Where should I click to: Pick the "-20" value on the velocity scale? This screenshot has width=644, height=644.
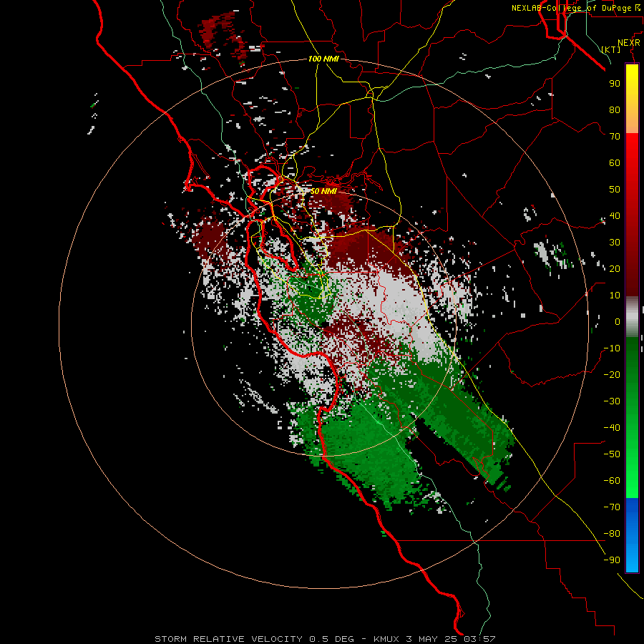612,374
